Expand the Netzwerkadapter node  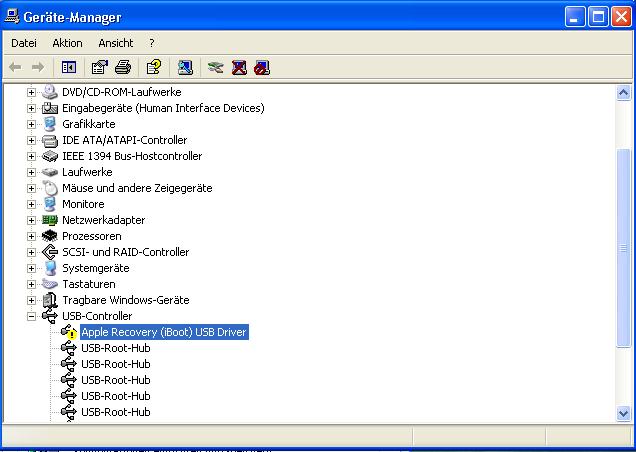pyautogui.click(x=32, y=220)
